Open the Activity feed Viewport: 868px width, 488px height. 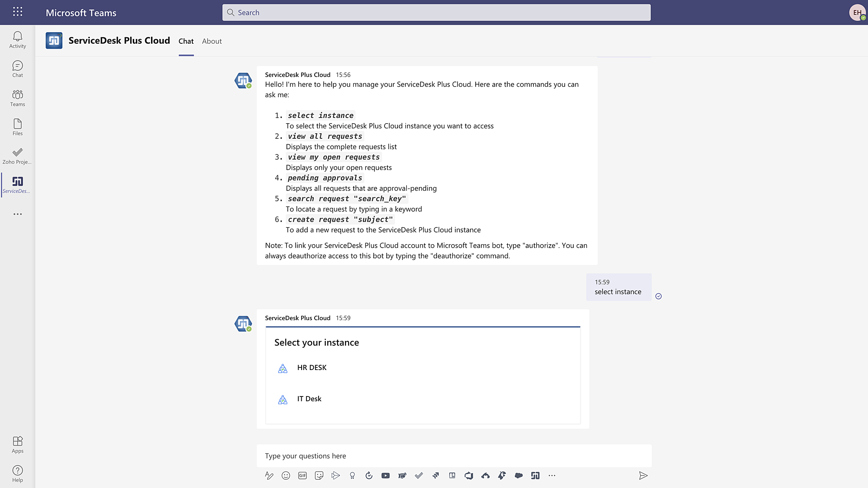[x=17, y=40]
